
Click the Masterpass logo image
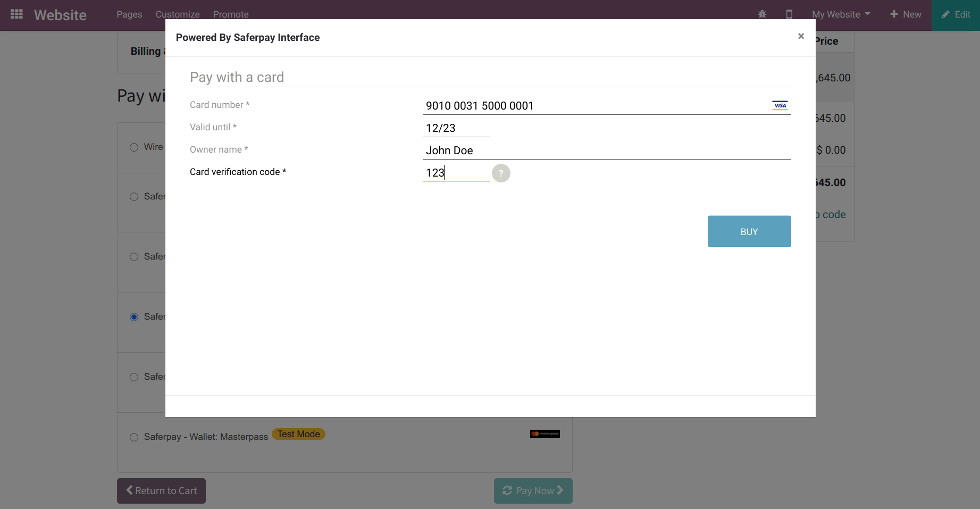[545, 434]
